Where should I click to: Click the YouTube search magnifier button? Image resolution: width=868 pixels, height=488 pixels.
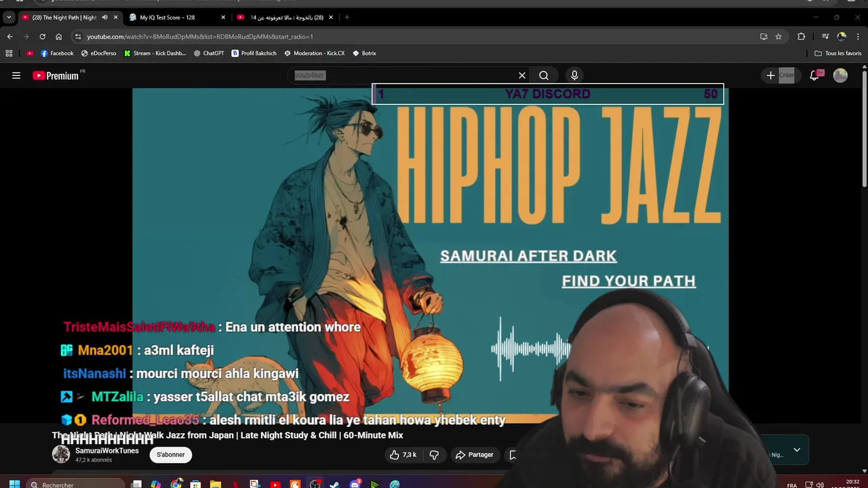tap(544, 76)
